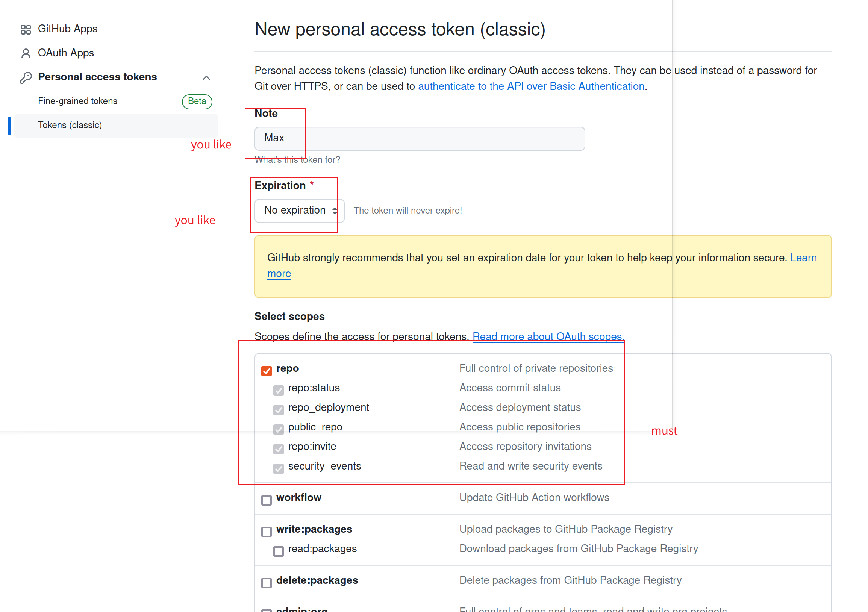Viewport: 868px width, 612px height.
Task: Toggle the security_events checkbox
Action: pos(279,468)
